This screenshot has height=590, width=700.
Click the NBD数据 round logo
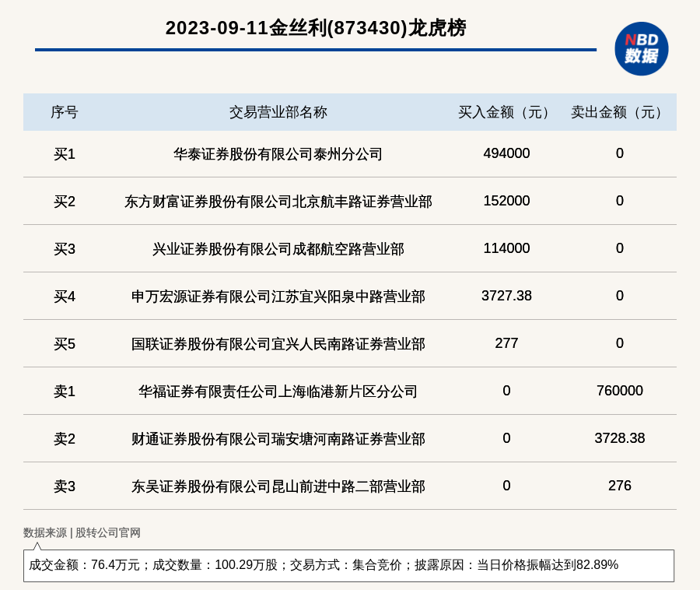[x=641, y=49]
